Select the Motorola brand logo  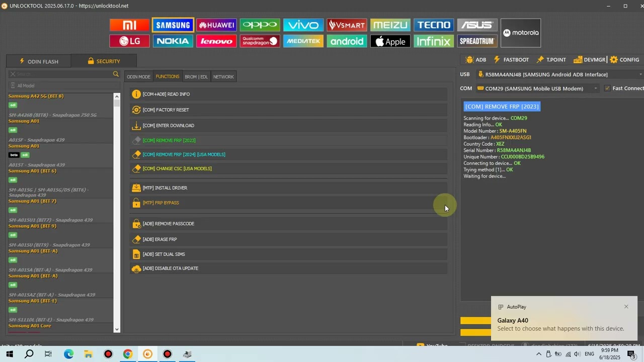point(521,33)
